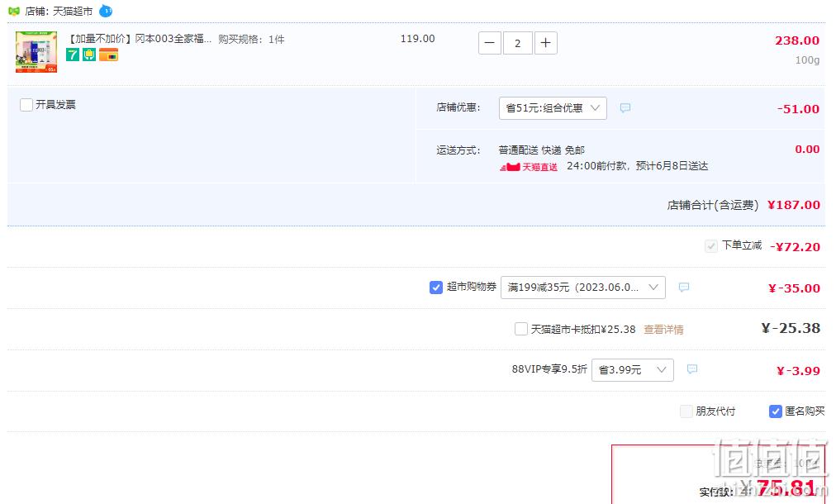Open the 88VIP 省3.99元 dropdown
Viewport: 836px width, 504px height.
[x=632, y=370]
